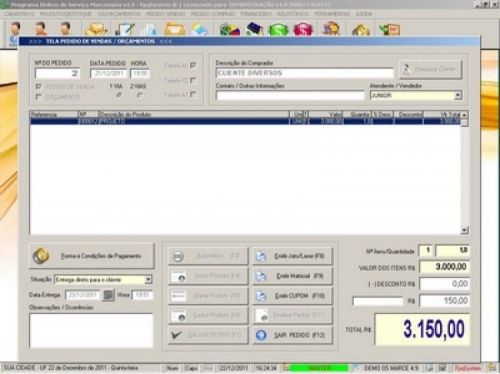Click the notepad with pencil toolbar icon

[x=125, y=29]
